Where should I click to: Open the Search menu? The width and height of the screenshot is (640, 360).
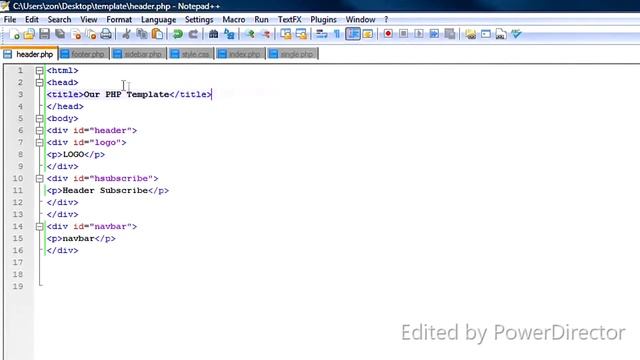point(59,20)
